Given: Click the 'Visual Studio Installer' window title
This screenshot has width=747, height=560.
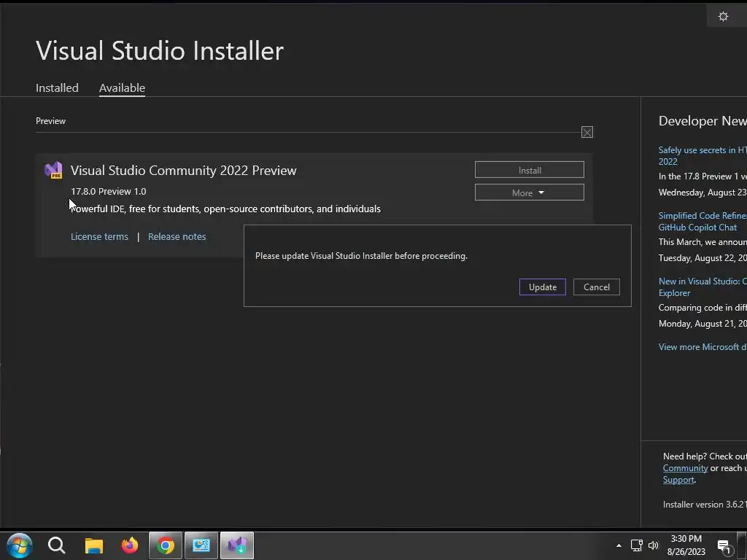Looking at the screenshot, I should (x=160, y=50).
